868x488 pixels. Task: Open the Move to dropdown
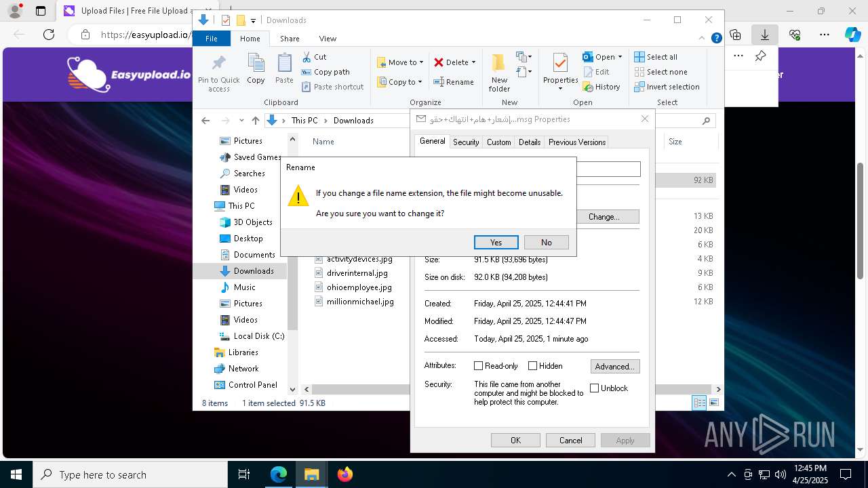[400, 62]
